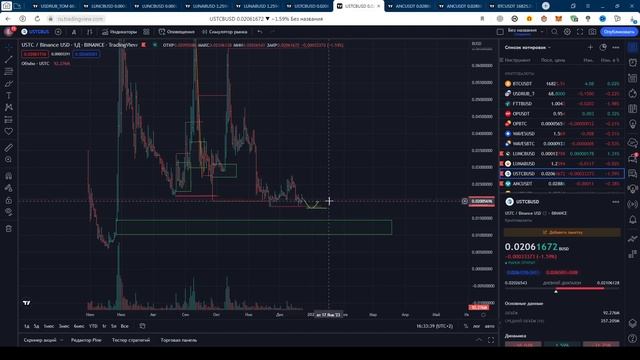Toggle percent scale
Image resolution: width=640 pixels, height=360 pixels.
[466, 326]
